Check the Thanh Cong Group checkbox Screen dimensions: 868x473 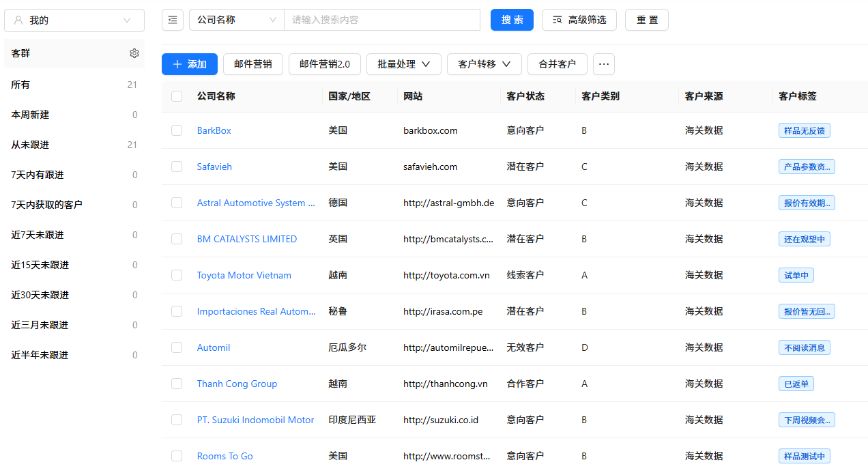177,384
